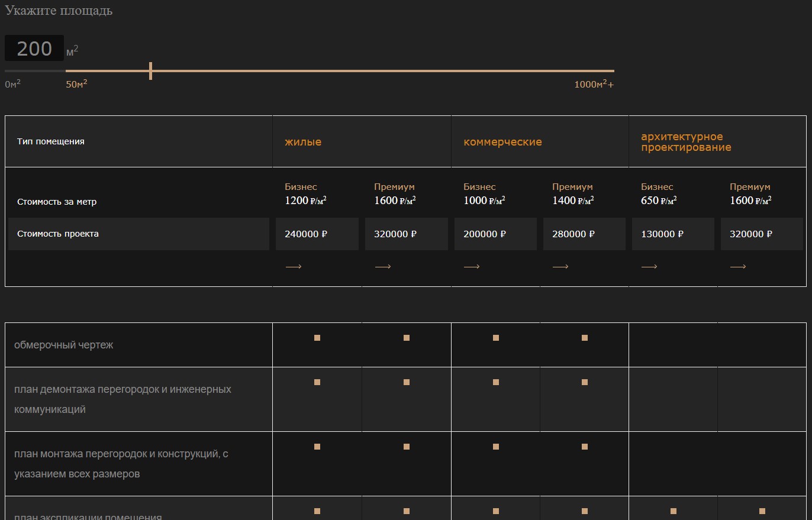
Task: Click the обмерочный чертеж row label
Action: coord(63,345)
